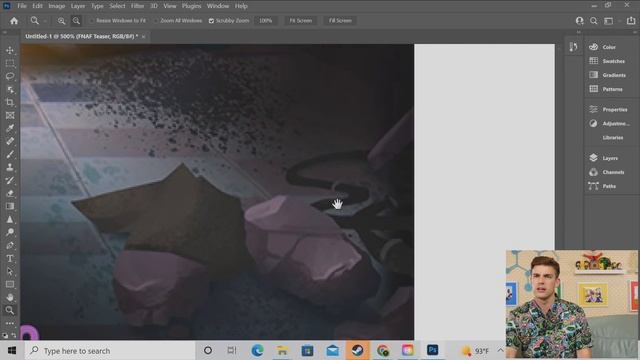Image resolution: width=640 pixels, height=360 pixels.
Task: Open the cloud profile account icon
Action: point(579,20)
